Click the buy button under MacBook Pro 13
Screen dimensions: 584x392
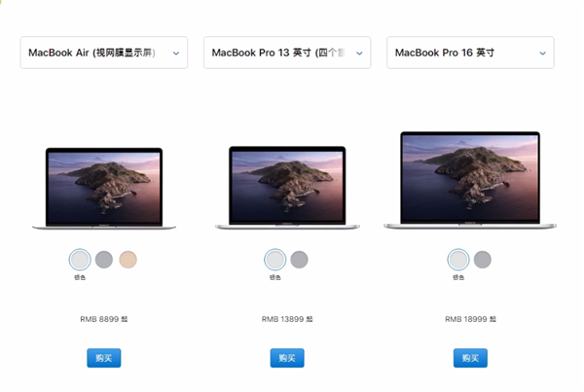coord(287,358)
